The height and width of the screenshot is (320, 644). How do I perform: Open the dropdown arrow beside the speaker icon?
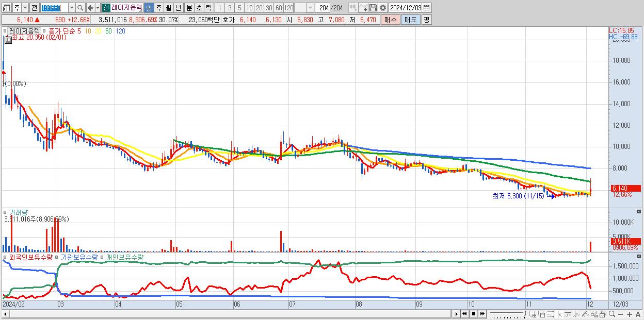pyautogui.click(x=98, y=8)
